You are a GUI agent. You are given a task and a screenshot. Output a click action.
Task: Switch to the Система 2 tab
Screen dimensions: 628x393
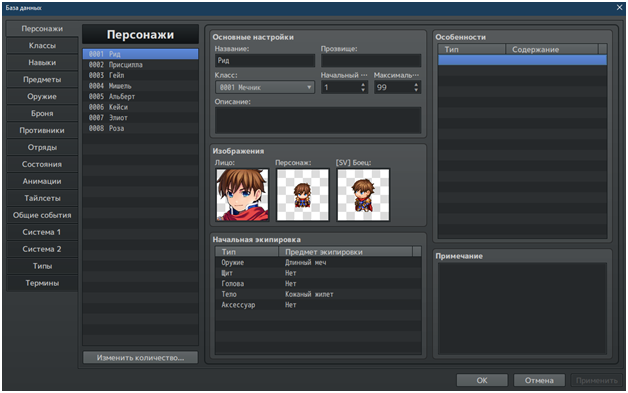42,249
